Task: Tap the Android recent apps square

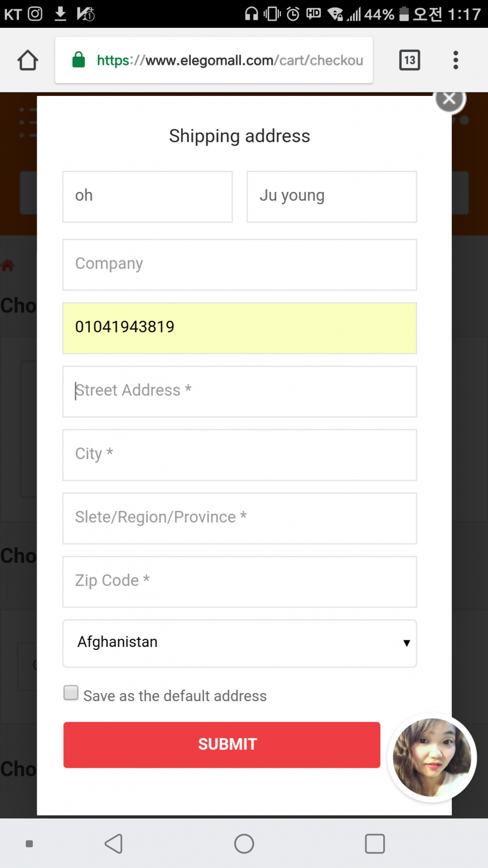Action: (x=374, y=843)
